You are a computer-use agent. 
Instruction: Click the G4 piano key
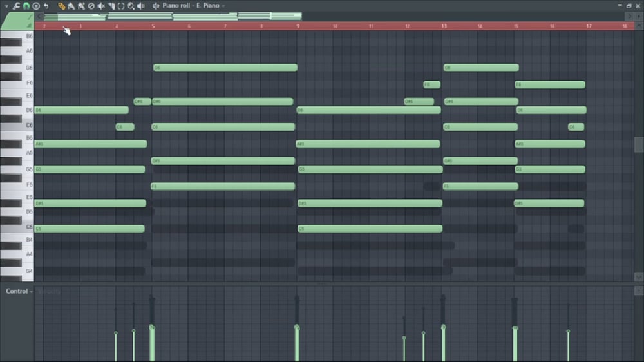(x=17, y=271)
